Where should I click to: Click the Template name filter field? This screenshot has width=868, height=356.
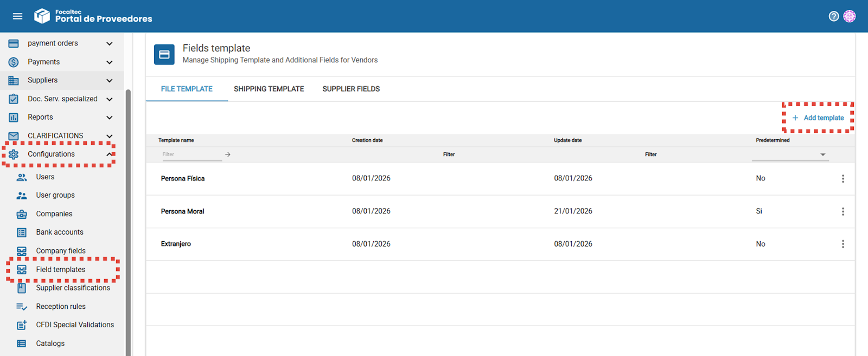pyautogui.click(x=192, y=154)
